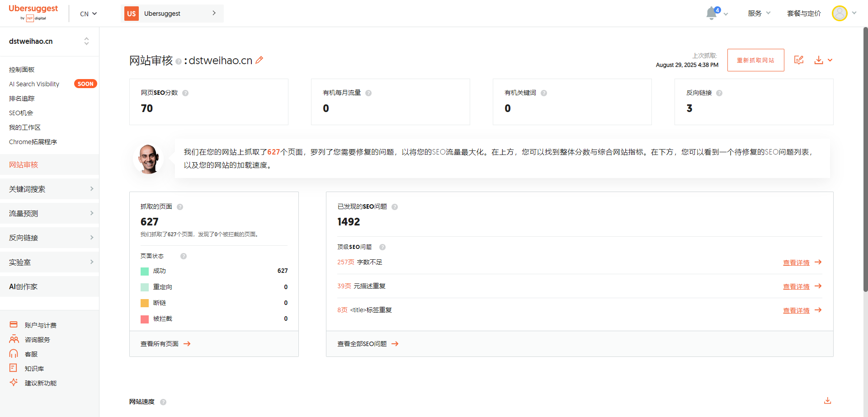Open SEO机会 sidebar item
This screenshot has height=417, width=868.
[21, 113]
